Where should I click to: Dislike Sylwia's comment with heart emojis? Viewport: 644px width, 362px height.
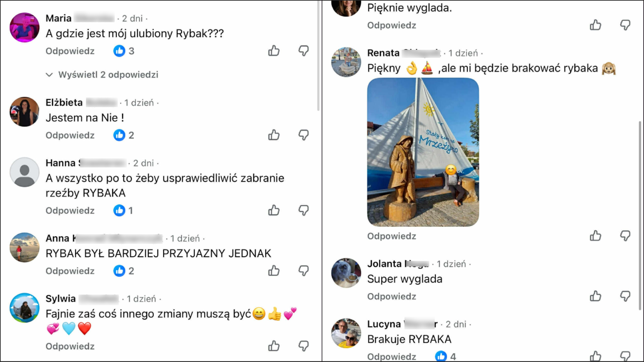coord(304,346)
